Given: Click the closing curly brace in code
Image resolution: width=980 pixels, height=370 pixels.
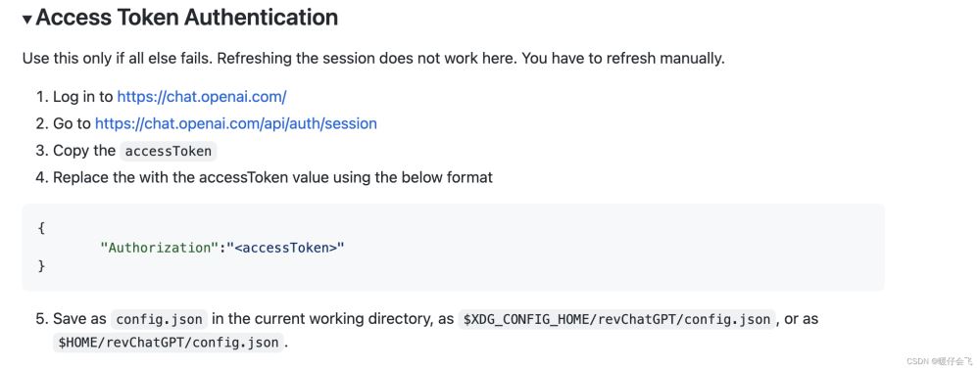Looking at the screenshot, I should point(41,266).
